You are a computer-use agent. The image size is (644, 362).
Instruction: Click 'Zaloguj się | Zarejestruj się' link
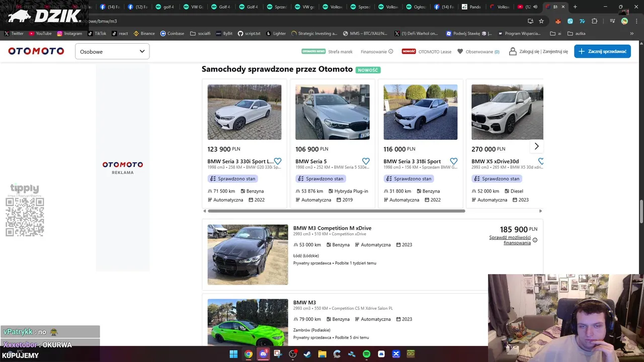543,51
